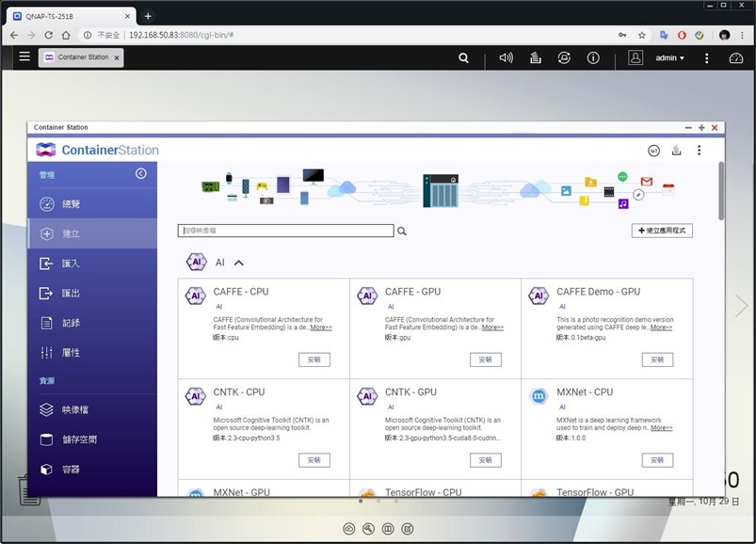Install CAFFE - CPU
The image size is (756, 544).
click(x=314, y=360)
